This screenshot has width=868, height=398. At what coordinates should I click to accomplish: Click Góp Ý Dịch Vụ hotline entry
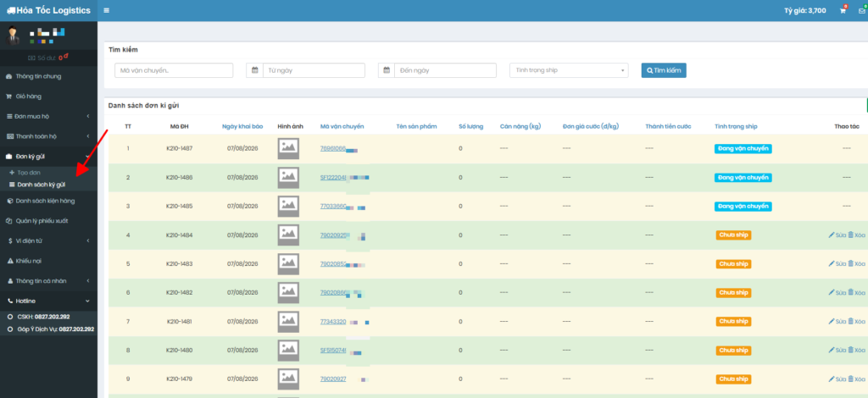click(52, 329)
